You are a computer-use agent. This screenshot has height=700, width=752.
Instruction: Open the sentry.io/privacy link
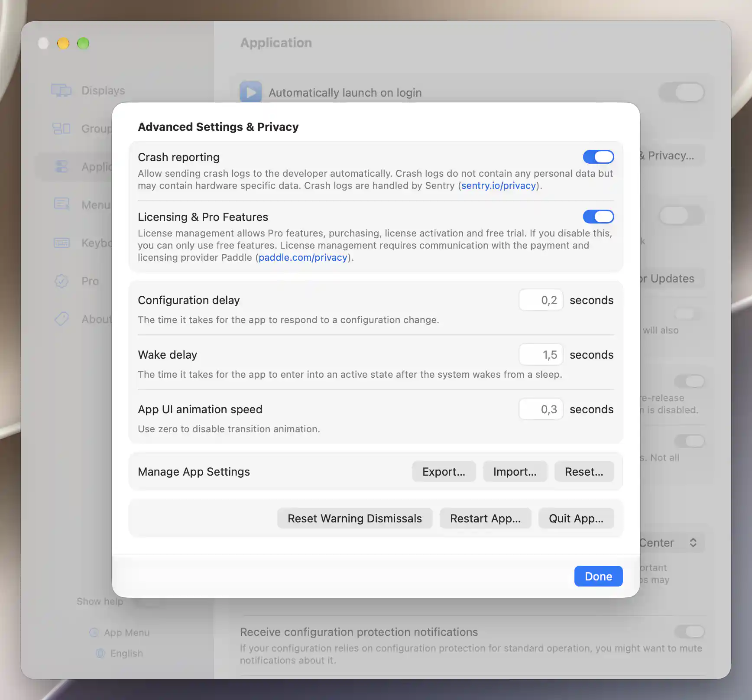(499, 186)
